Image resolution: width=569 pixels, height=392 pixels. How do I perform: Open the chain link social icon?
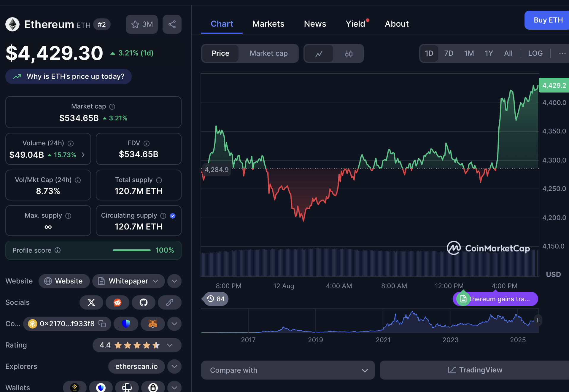point(170,302)
